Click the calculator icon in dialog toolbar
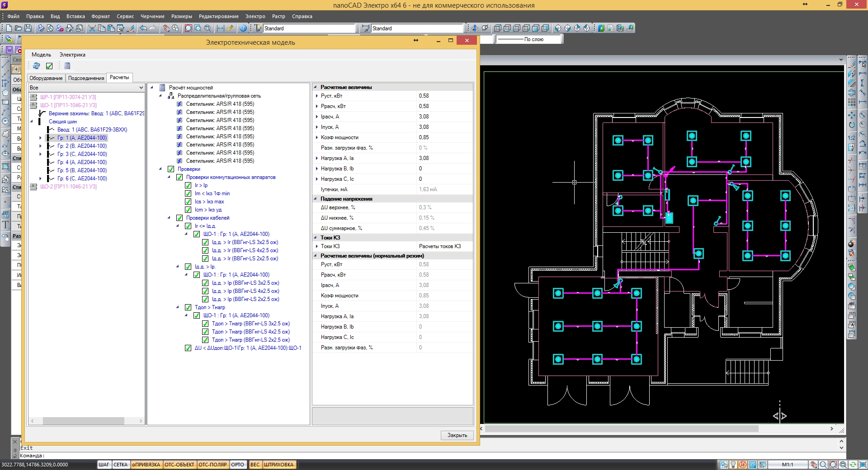 click(x=67, y=66)
